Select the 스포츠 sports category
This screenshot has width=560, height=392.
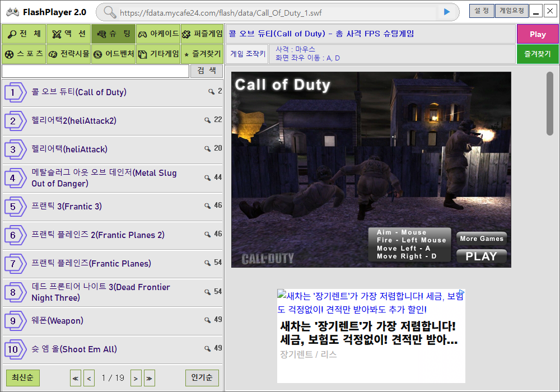[24, 54]
